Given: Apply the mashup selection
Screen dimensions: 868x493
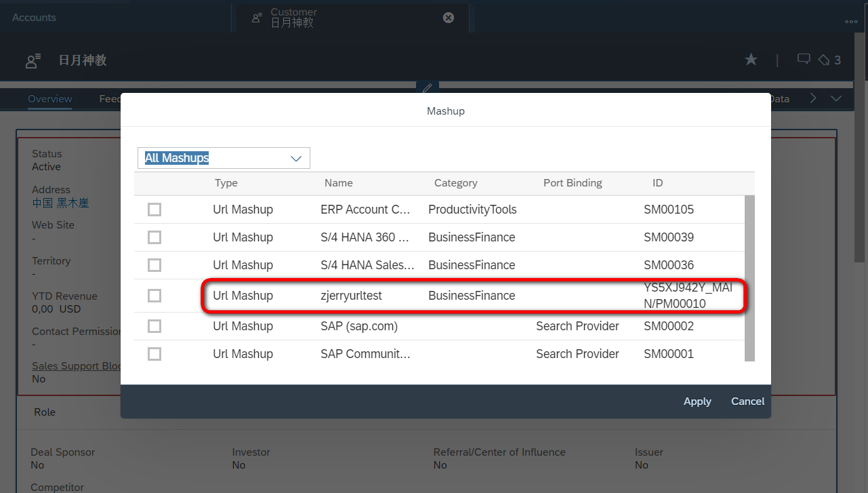Looking at the screenshot, I should click(697, 401).
